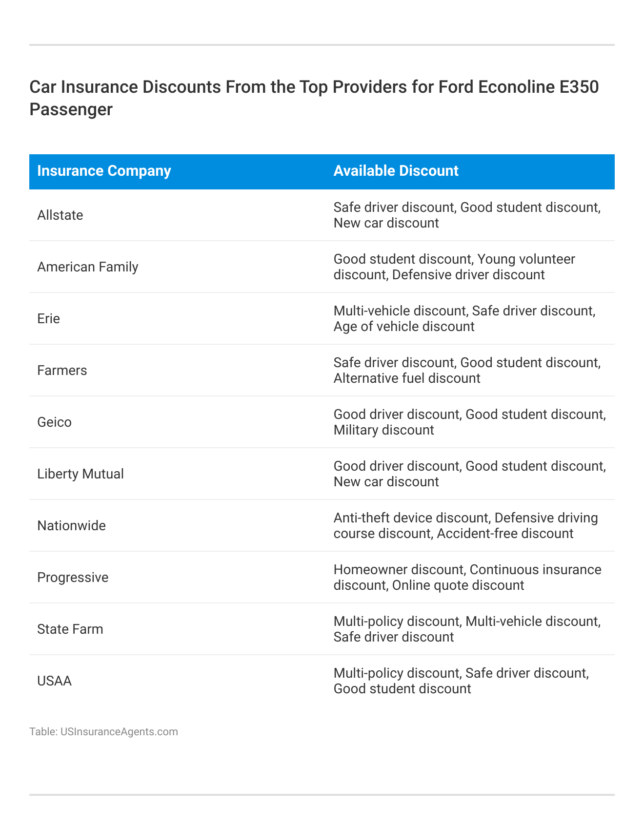Viewport: 644px width, 829px height.
Task: Click the USInsuranceAgents.com table source text
Action: pos(103,731)
